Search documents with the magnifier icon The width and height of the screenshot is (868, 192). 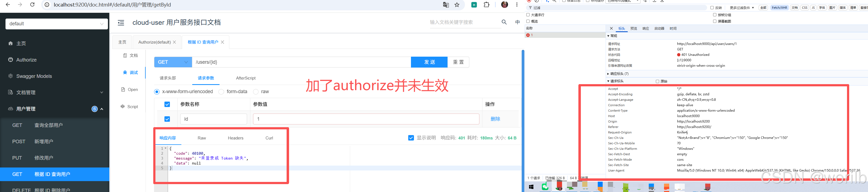click(x=504, y=22)
